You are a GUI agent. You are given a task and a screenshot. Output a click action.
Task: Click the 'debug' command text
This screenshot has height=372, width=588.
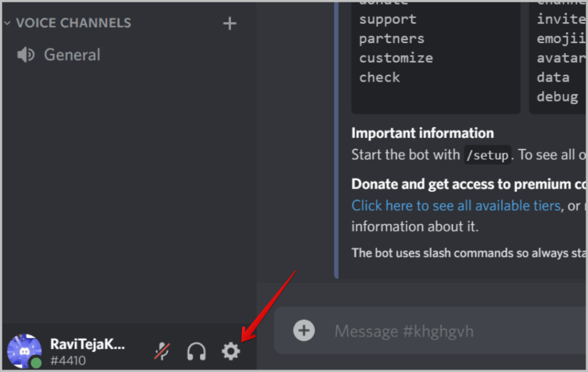pos(557,97)
